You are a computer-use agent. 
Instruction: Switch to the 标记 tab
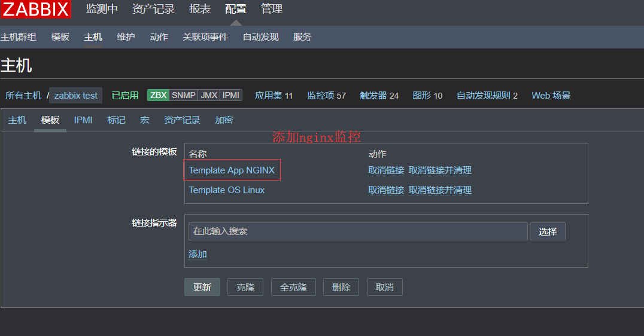116,120
